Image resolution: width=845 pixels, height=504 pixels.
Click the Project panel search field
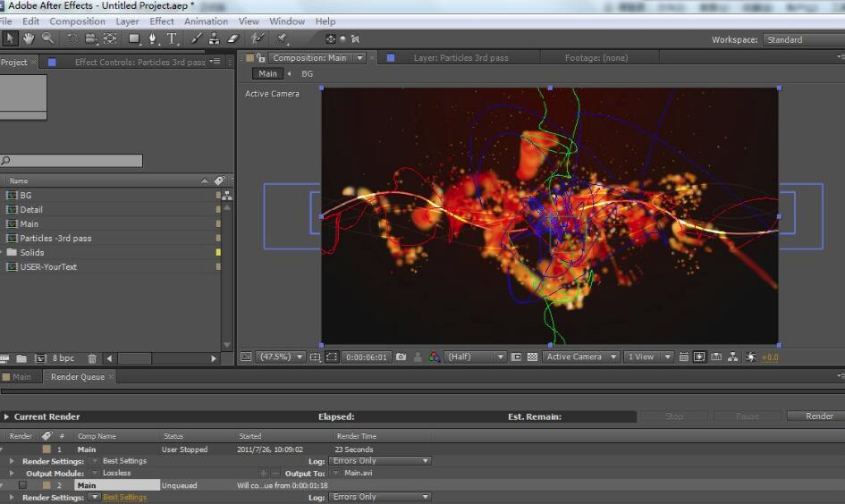tap(72, 161)
